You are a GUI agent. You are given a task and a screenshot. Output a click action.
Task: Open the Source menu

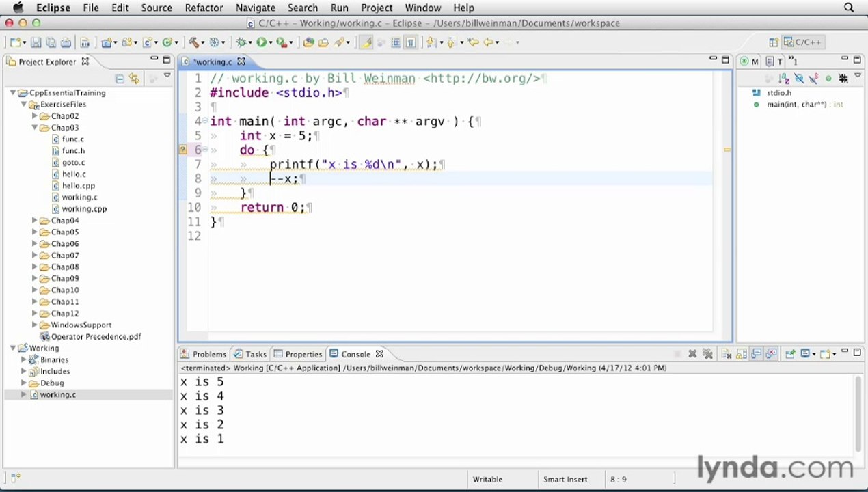pos(157,8)
